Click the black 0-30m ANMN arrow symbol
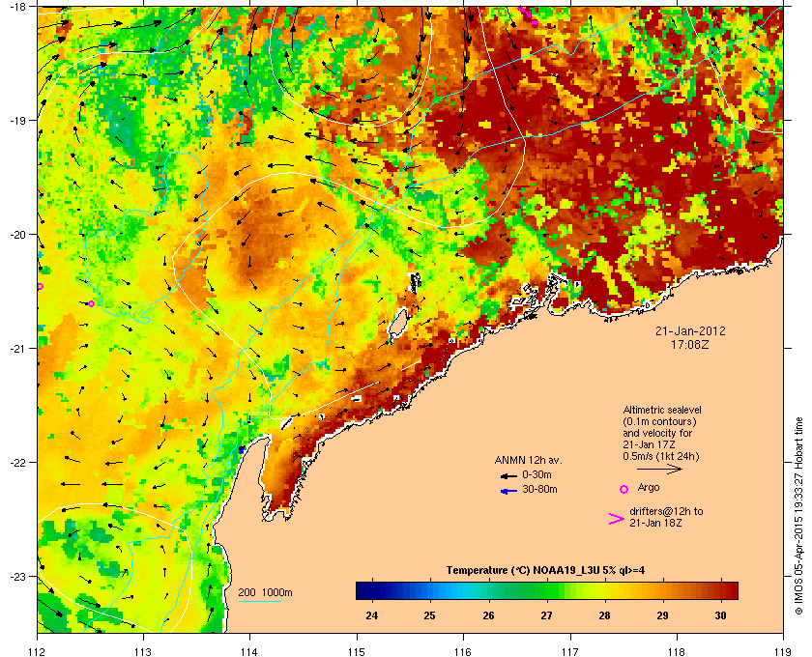This screenshot has height=657, width=812. 508,475
